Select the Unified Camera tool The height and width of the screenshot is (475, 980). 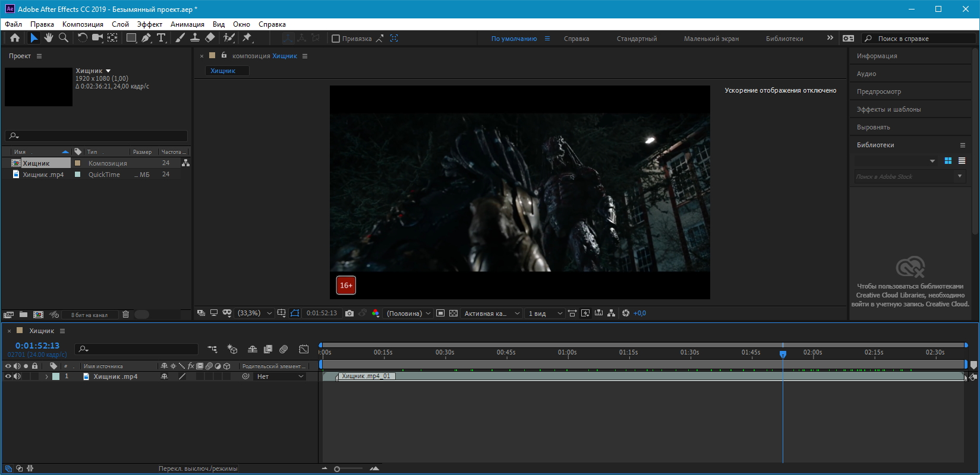coord(97,38)
